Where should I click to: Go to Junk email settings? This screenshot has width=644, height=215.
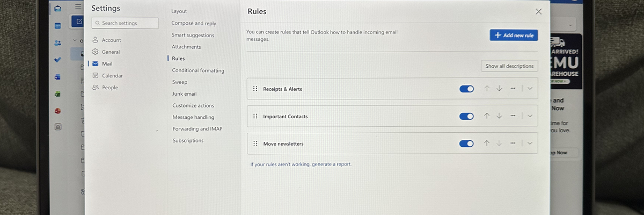tap(184, 94)
